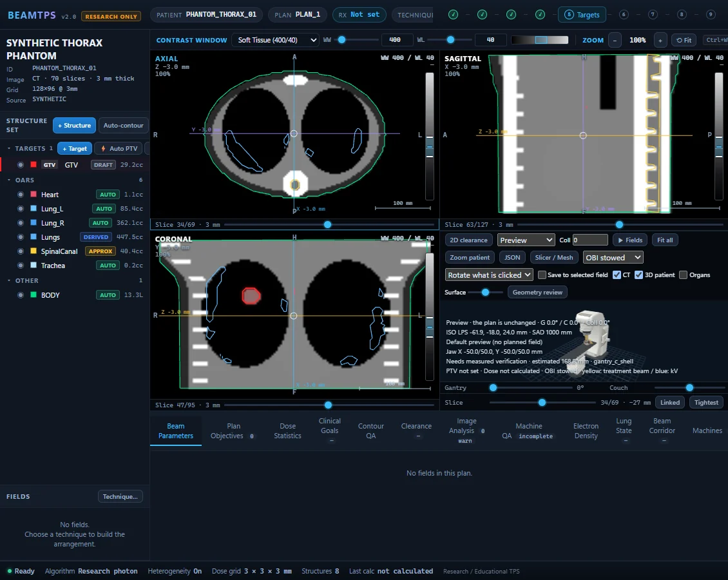The height and width of the screenshot is (580, 728).
Task: Collapse the OARS group
Action: click(x=9, y=180)
